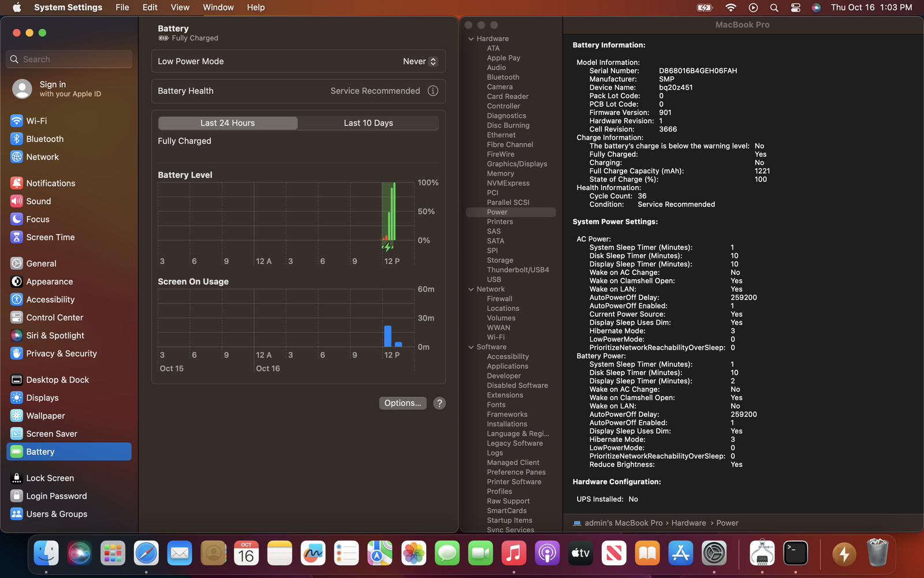Collapse the Network tree section
This screenshot has width=924, height=578.
pos(471,289)
